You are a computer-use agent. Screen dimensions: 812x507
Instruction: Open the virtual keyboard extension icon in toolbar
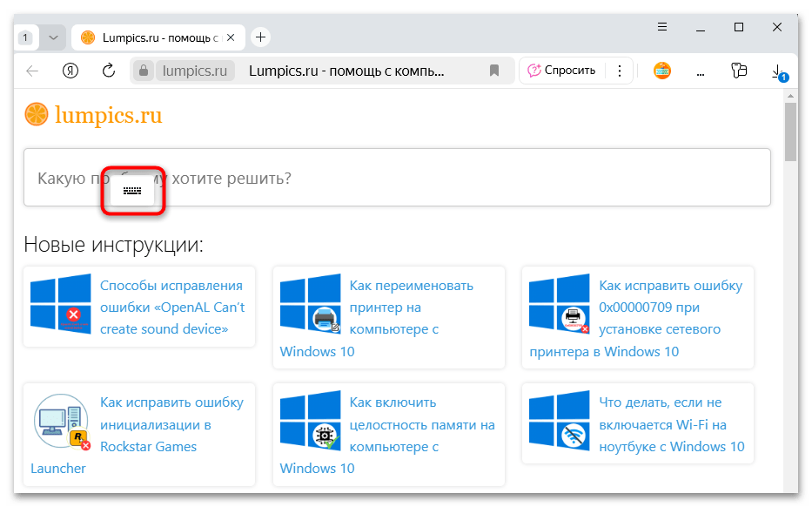pos(661,71)
